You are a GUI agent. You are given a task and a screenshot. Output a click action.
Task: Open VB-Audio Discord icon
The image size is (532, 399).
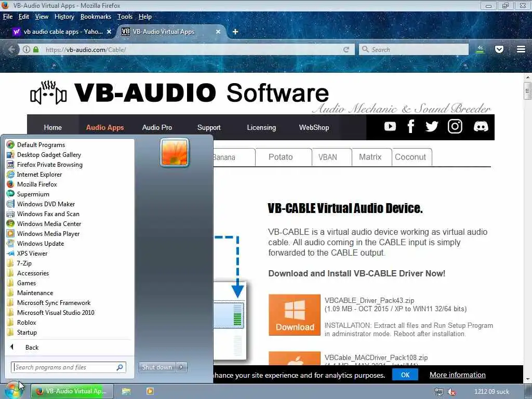[x=481, y=127]
